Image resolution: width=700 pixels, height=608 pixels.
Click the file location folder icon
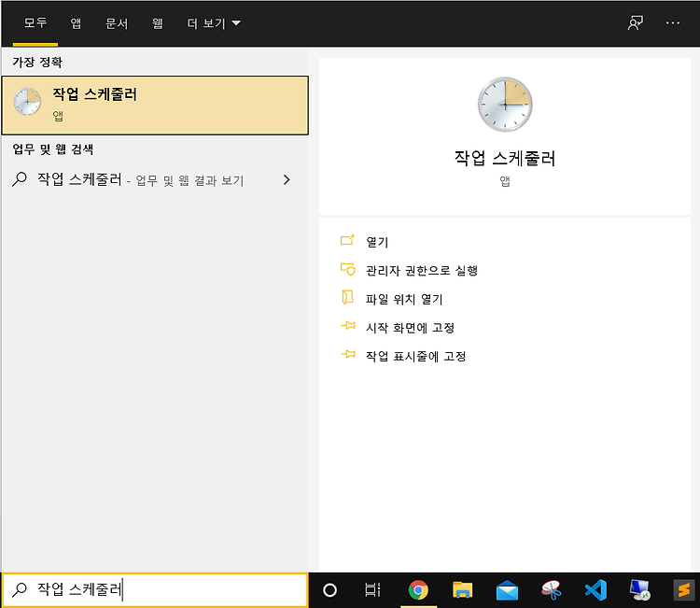pyautogui.click(x=347, y=298)
